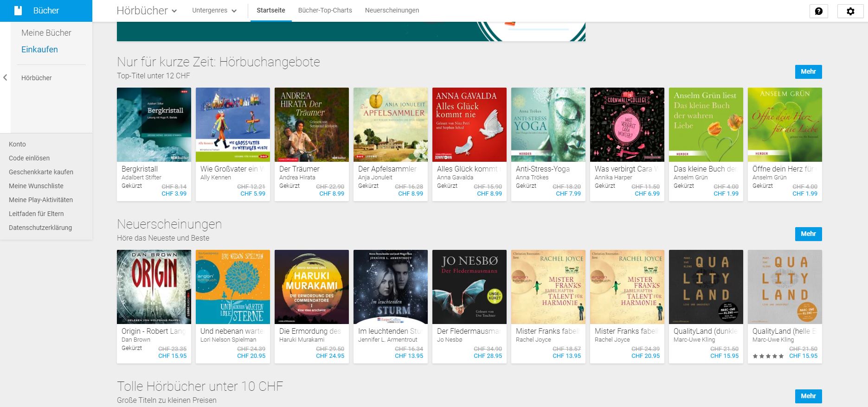Click Mehr for Hörbücher unter 10 CHF
Screen dimensions: 868x407
tap(808, 396)
